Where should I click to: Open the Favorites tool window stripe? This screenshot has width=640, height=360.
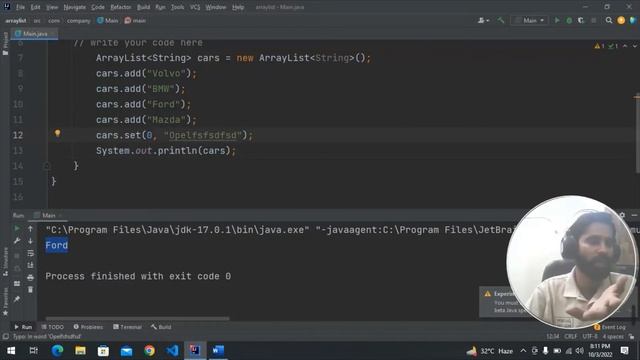coord(5,301)
